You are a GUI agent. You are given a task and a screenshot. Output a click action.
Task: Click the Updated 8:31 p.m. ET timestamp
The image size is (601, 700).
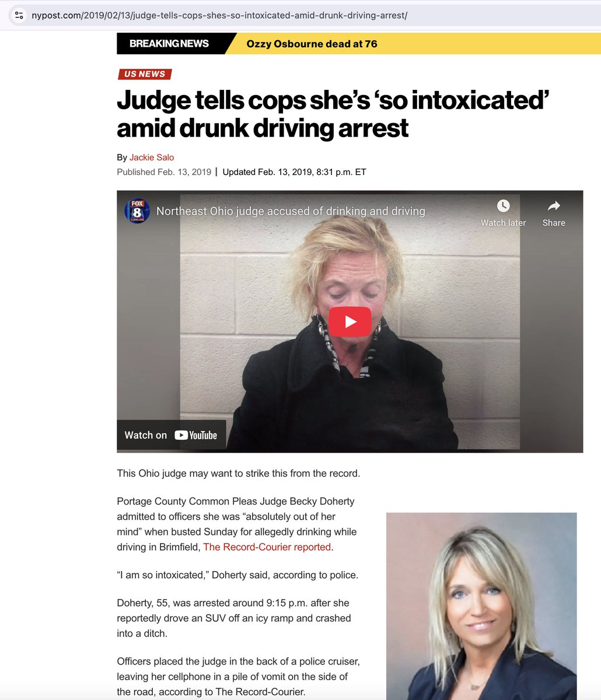[x=295, y=172]
